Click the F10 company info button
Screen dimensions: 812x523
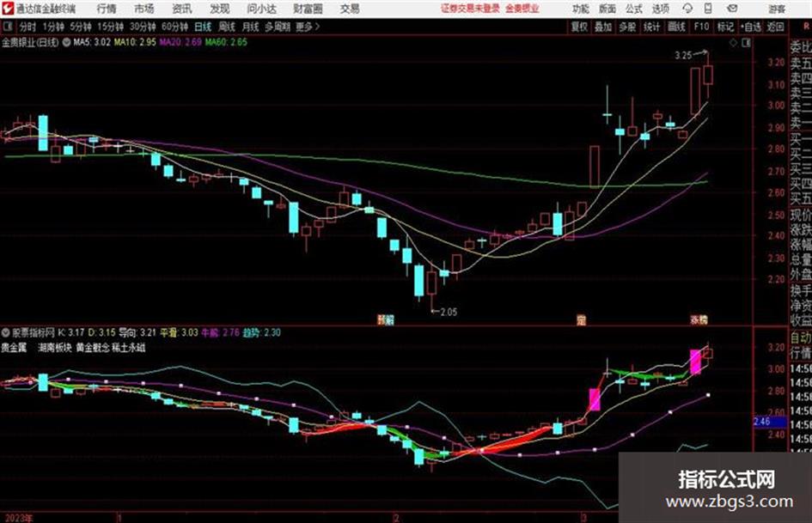(x=701, y=27)
